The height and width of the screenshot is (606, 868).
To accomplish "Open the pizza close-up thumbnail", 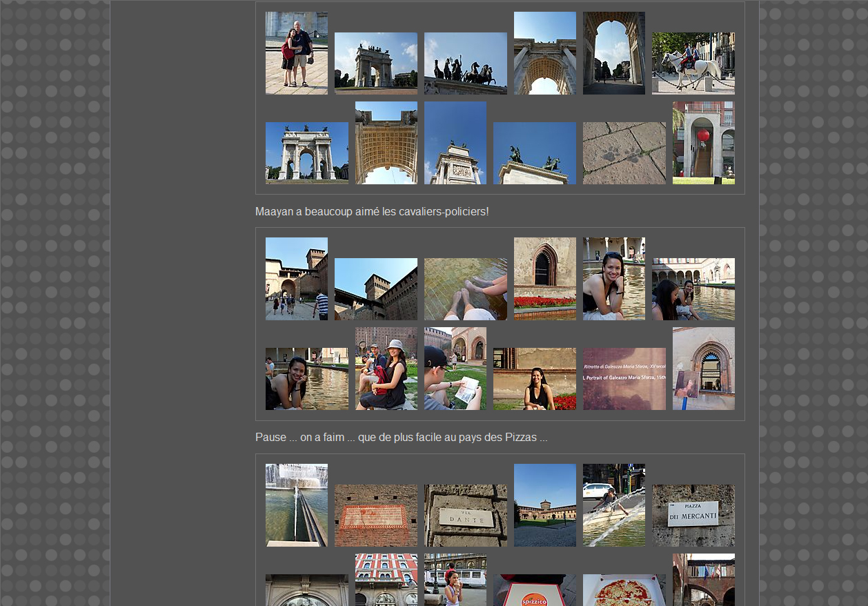I will pyautogui.click(x=624, y=590).
